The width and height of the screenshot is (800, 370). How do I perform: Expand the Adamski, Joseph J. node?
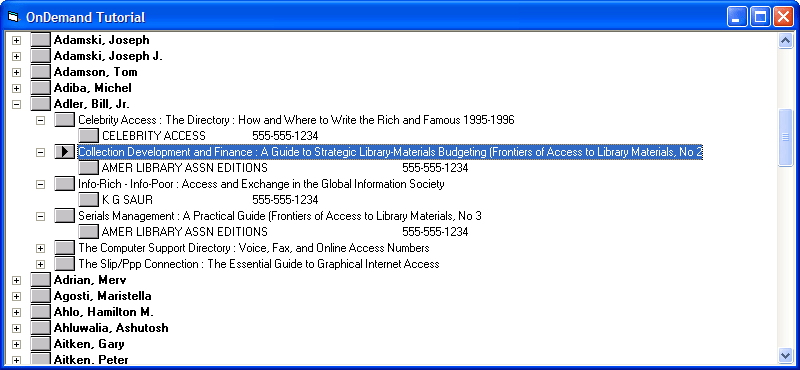click(x=16, y=56)
